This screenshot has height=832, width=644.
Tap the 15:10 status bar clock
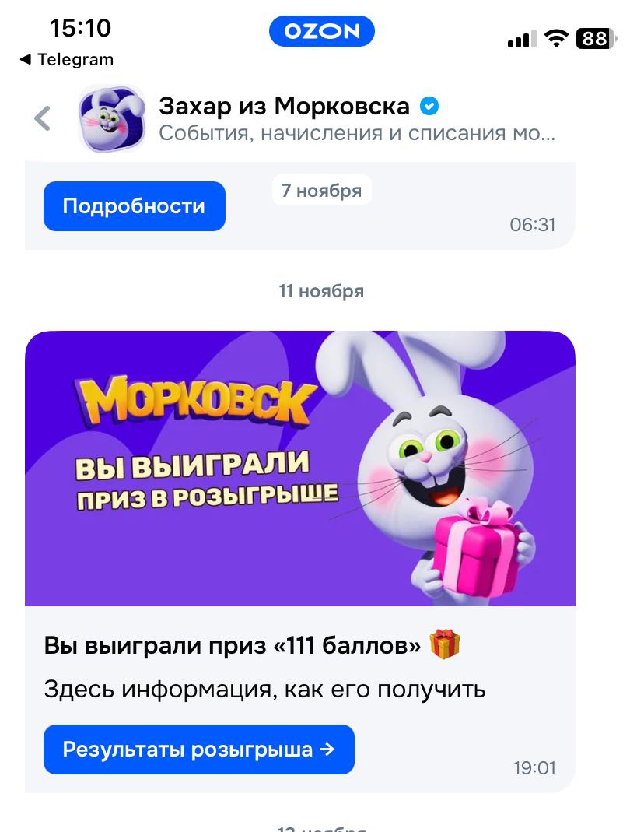(x=81, y=27)
